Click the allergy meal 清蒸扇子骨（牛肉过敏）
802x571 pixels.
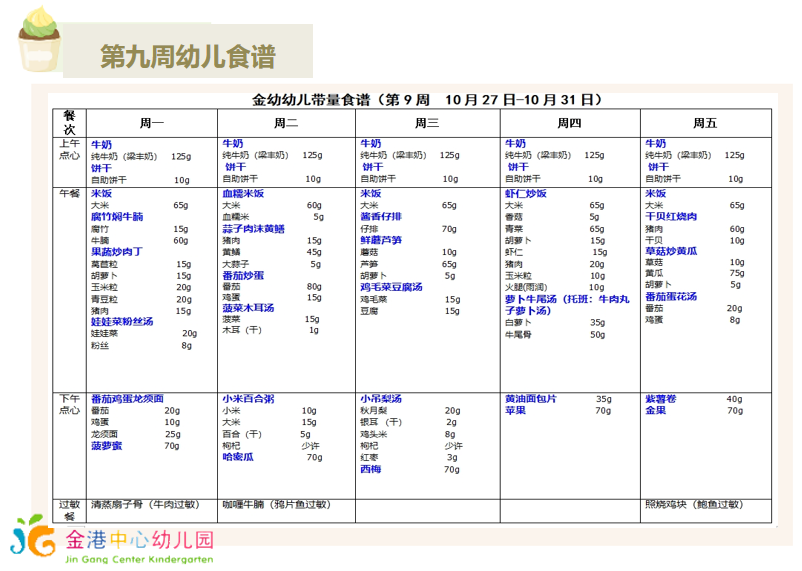[x=145, y=504]
